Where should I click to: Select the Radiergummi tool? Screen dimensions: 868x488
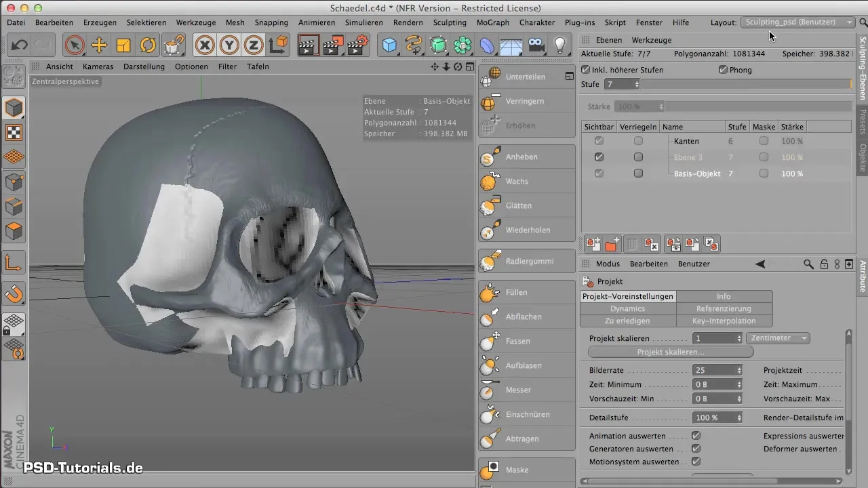pyautogui.click(x=527, y=261)
